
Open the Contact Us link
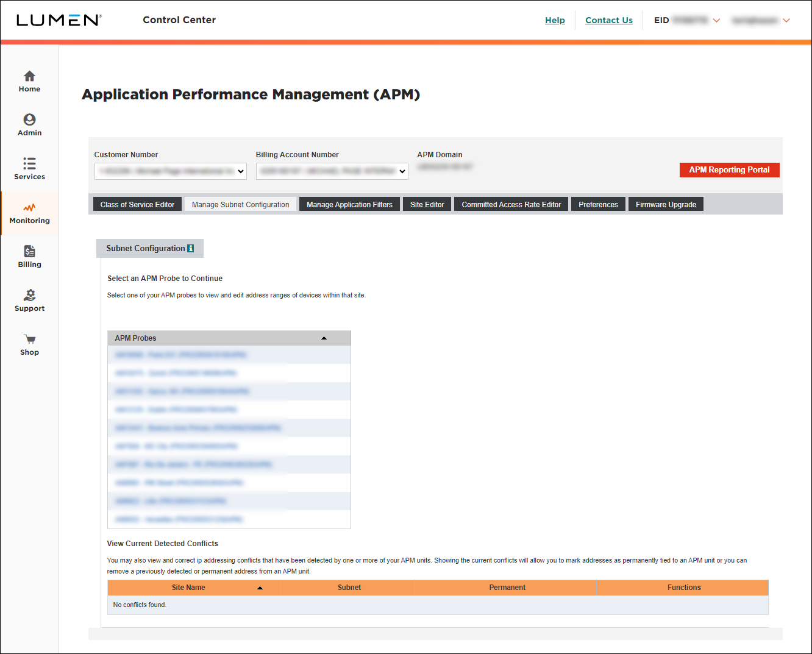(609, 20)
